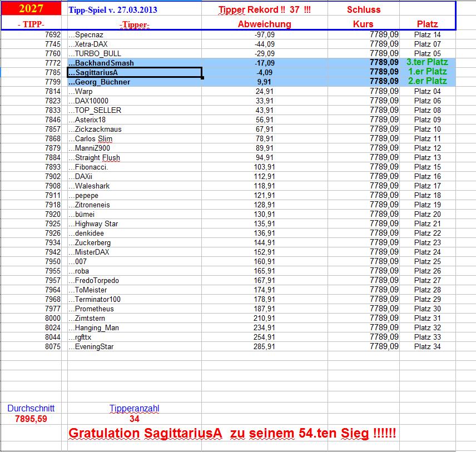Select the '...Zuckerberg' tipper cell

click(134, 242)
